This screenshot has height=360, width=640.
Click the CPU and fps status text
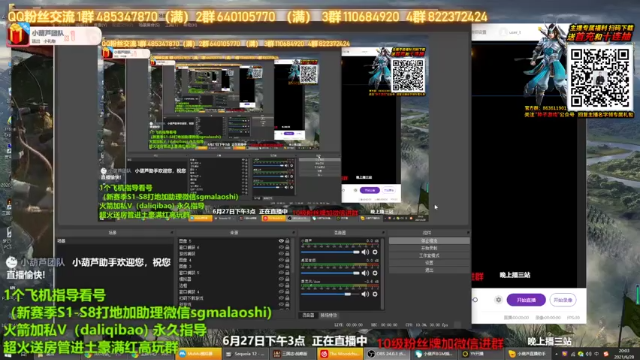[427, 325]
